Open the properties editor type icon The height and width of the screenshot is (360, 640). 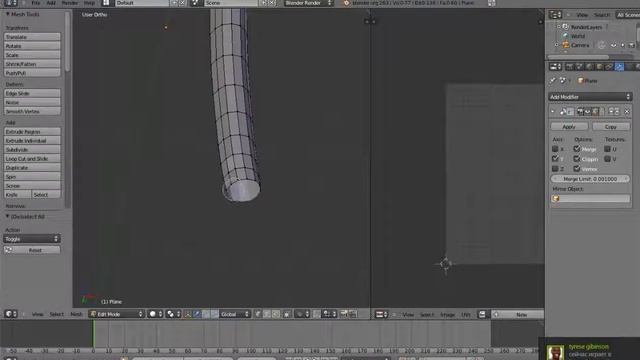tap(555, 67)
